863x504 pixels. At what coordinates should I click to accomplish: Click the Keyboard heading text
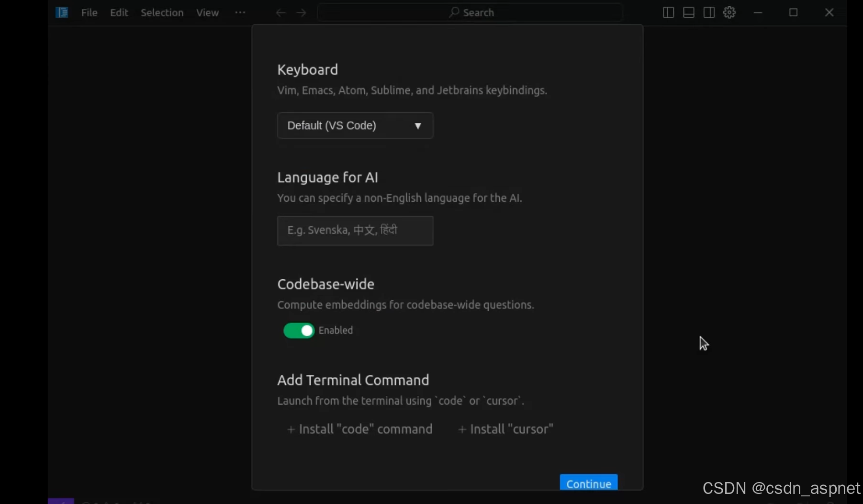coord(308,70)
